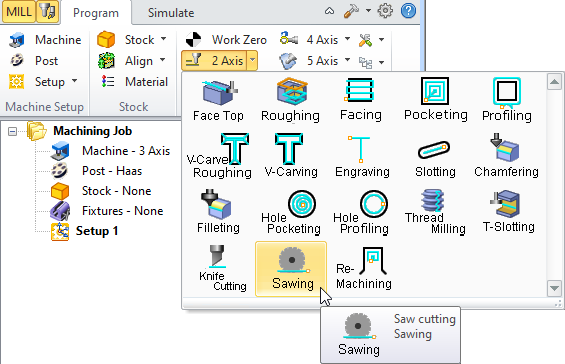The width and height of the screenshot is (565, 364).
Task: Click the gallery scroll up arrow
Action: point(554,82)
